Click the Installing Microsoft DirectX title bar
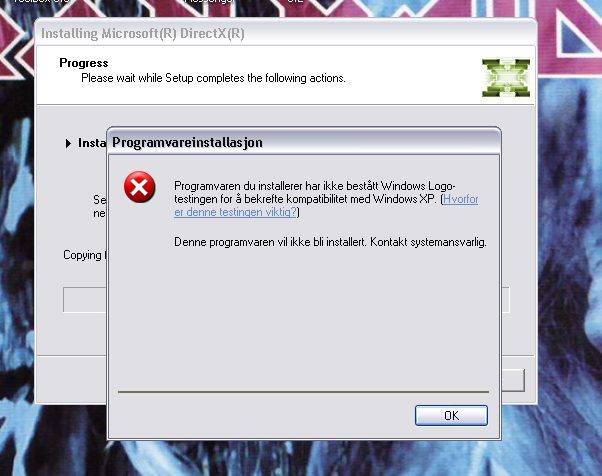This screenshot has width=602, height=476. pos(285,33)
